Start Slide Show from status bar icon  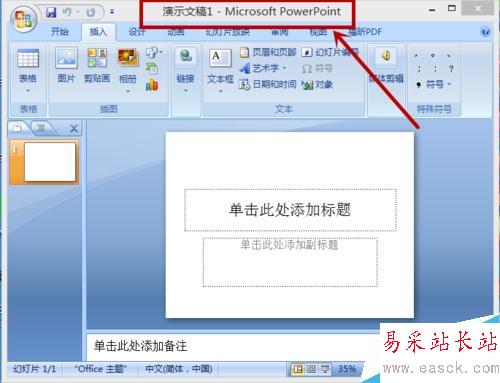[x=325, y=369]
